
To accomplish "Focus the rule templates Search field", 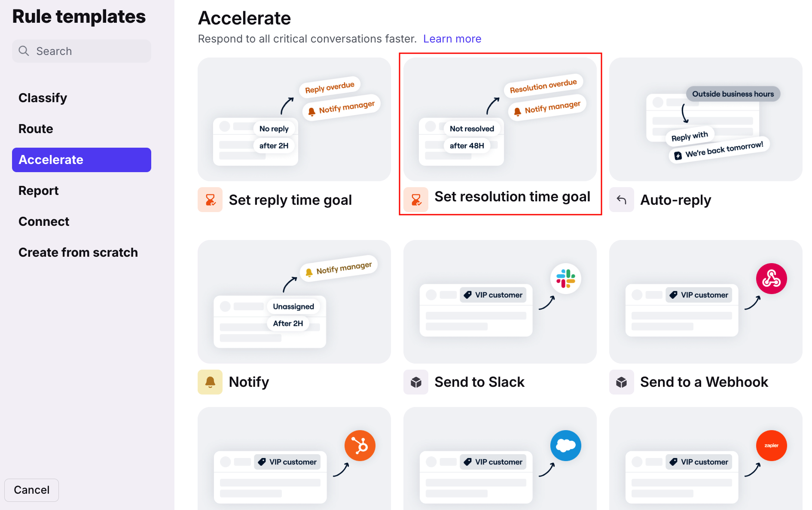I will pyautogui.click(x=82, y=51).
